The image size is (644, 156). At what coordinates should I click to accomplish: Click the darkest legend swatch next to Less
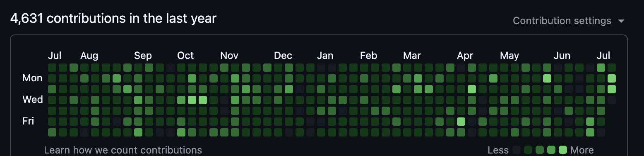click(517, 150)
